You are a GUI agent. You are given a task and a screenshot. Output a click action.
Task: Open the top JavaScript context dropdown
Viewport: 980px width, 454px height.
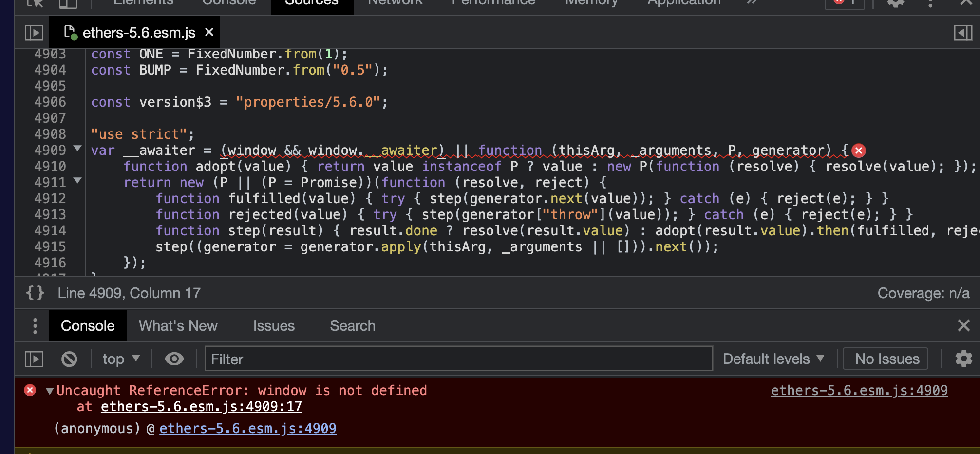point(121,359)
